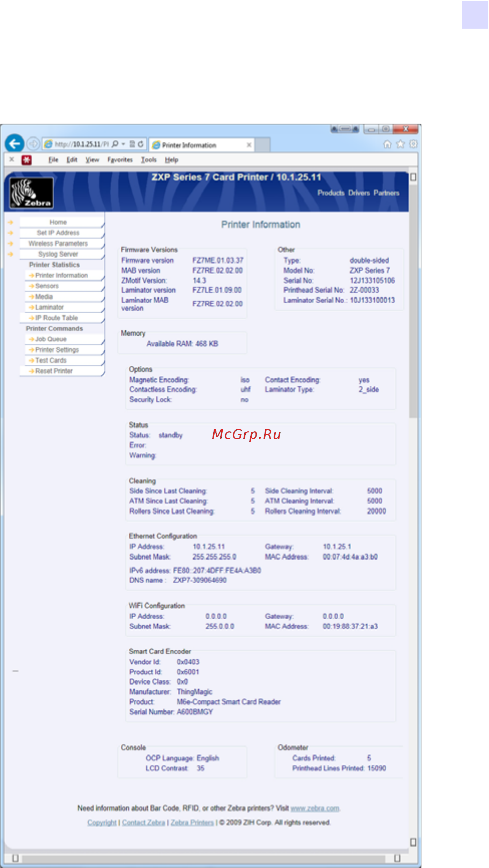Open Wireless Parameters page
Image resolution: width=489 pixels, height=868 pixels.
[62, 243]
